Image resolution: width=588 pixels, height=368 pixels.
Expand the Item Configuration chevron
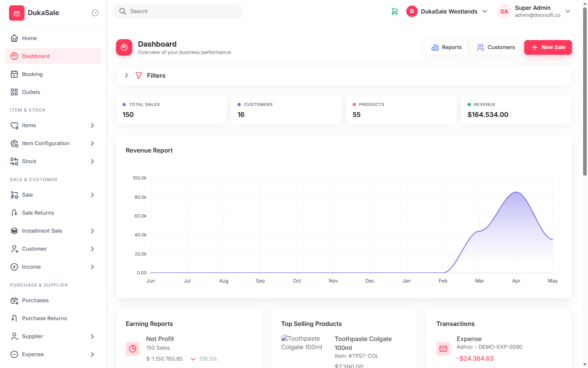[x=92, y=144]
